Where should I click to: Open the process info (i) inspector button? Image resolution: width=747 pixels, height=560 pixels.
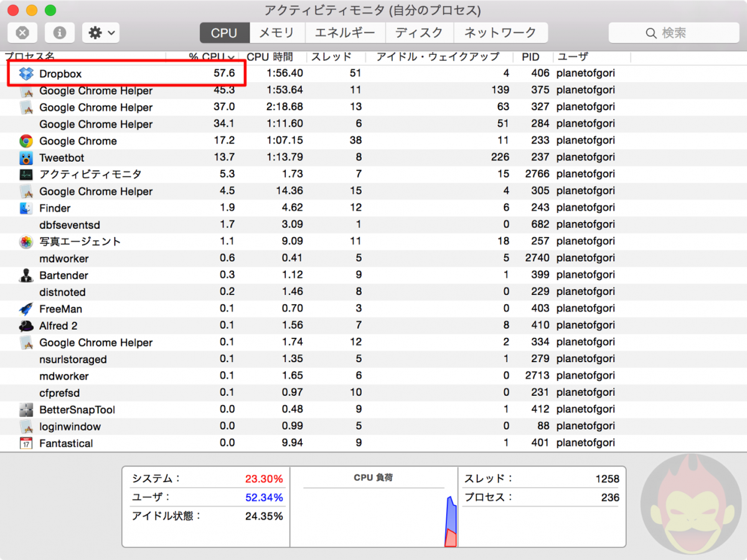point(59,32)
